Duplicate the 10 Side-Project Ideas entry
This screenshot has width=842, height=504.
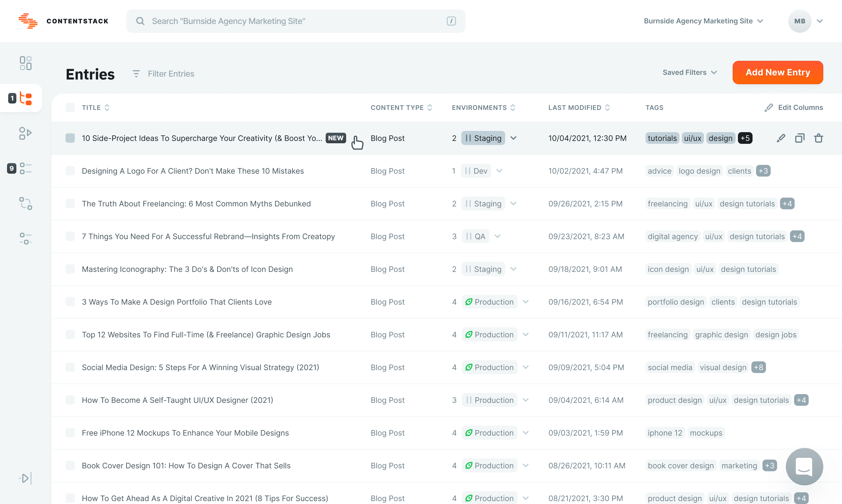point(800,138)
